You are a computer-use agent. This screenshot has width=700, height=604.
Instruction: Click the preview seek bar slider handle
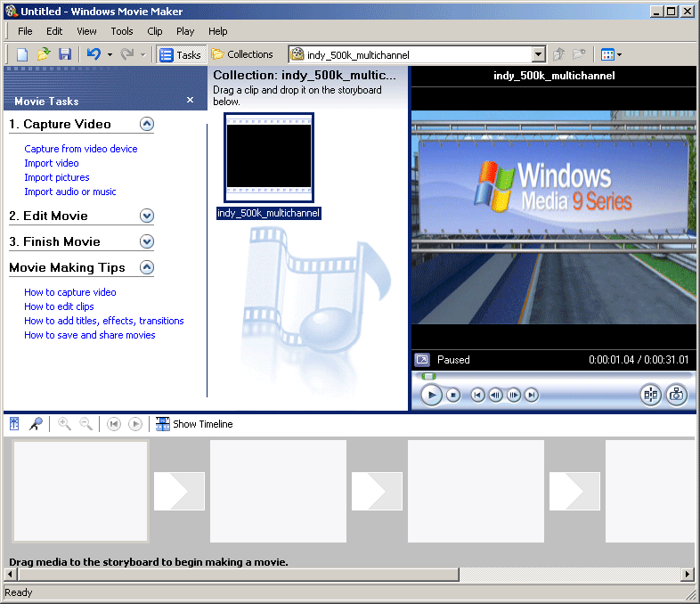[x=428, y=376]
